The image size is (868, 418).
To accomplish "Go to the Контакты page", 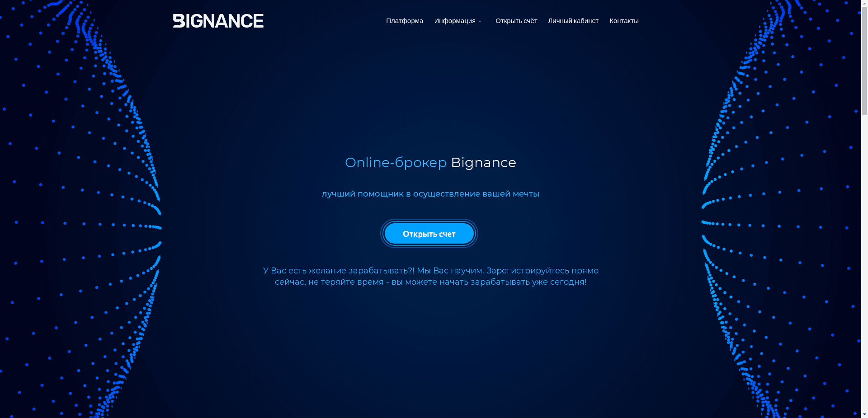I will (624, 21).
